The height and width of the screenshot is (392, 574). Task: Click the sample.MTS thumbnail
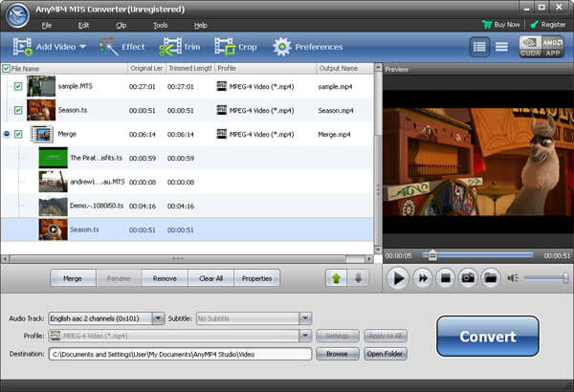click(x=41, y=86)
